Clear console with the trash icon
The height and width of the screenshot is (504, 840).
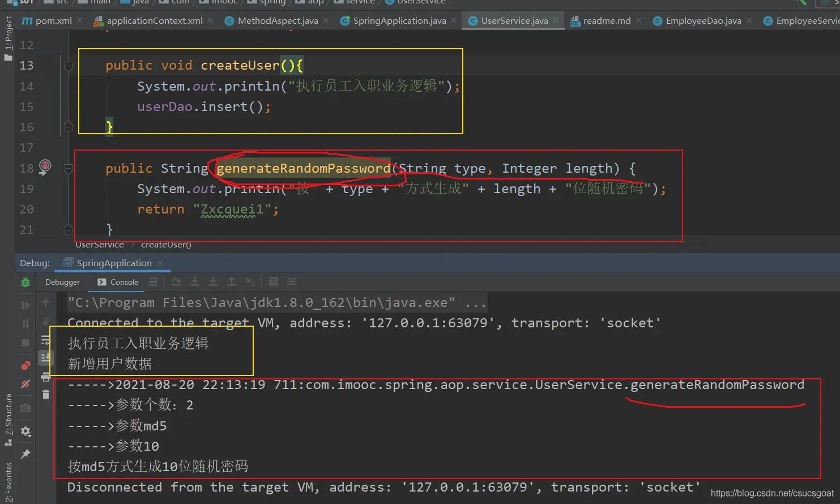click(x=46, y=394)
